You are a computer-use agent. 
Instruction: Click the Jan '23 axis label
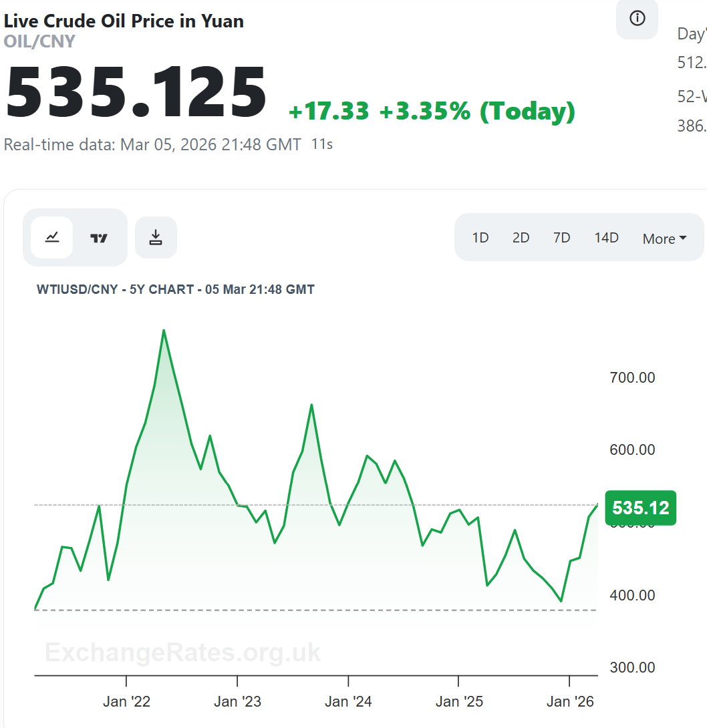237,701
